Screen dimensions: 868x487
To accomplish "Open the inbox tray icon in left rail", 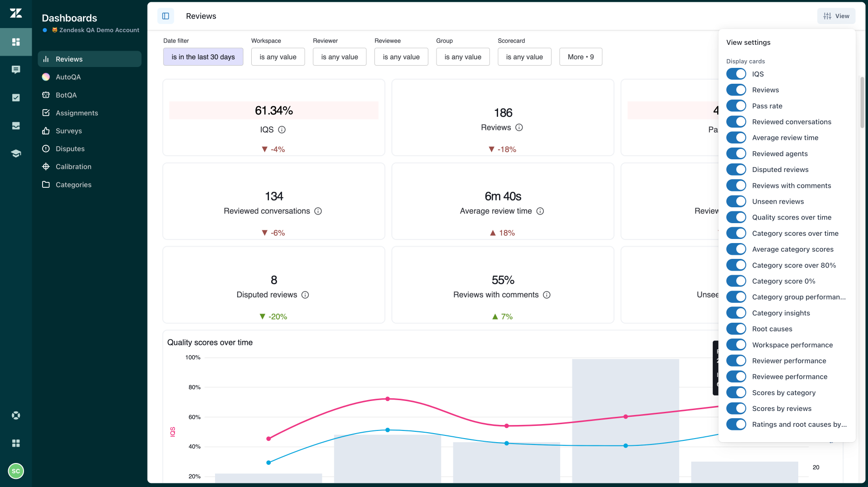I will tap(16, 126).
